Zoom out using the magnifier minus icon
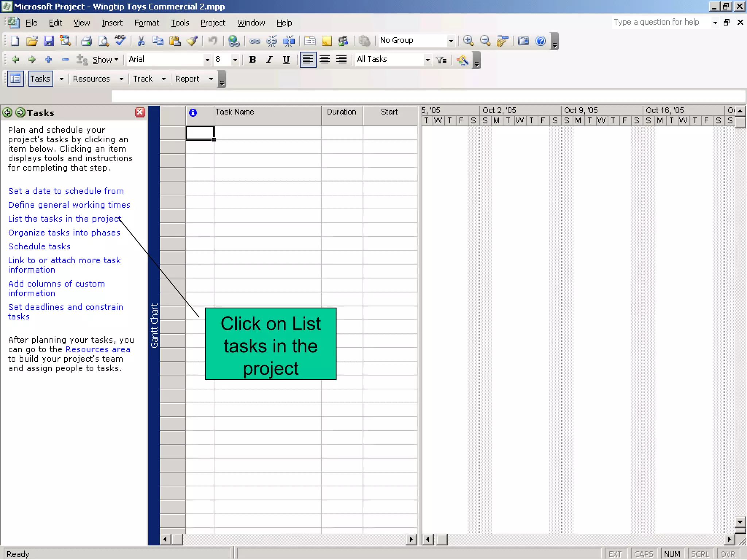747x560 pixels. [485, 41]
